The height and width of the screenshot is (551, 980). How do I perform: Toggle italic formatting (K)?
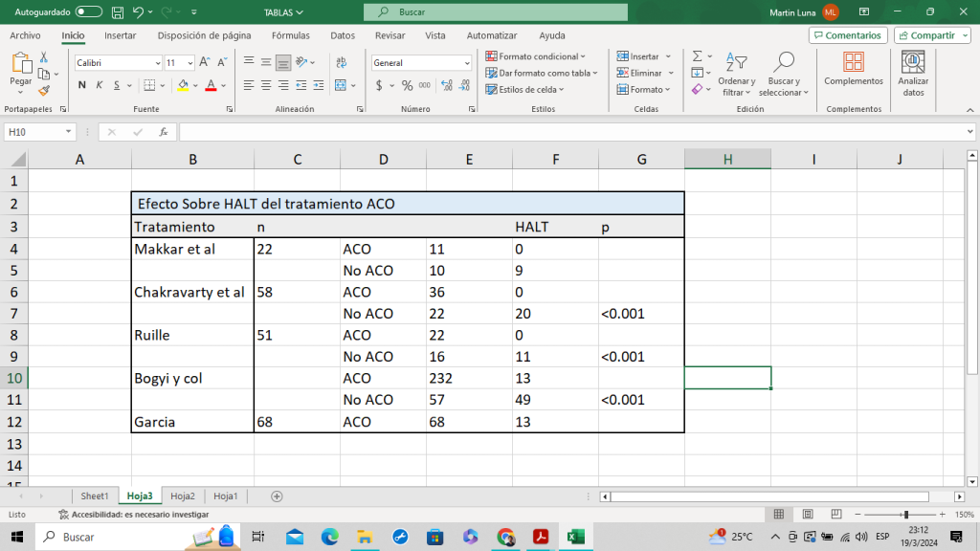coord(99,85)
